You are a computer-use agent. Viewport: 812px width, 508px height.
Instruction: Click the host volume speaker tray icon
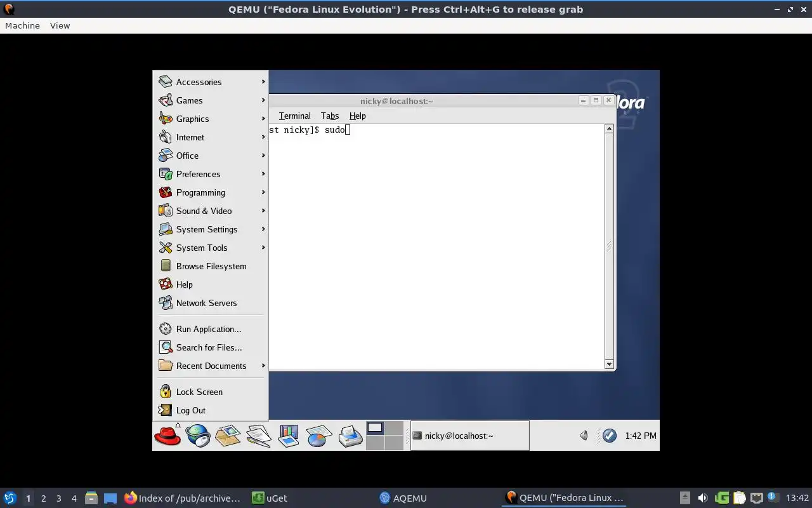coord(703,498)
